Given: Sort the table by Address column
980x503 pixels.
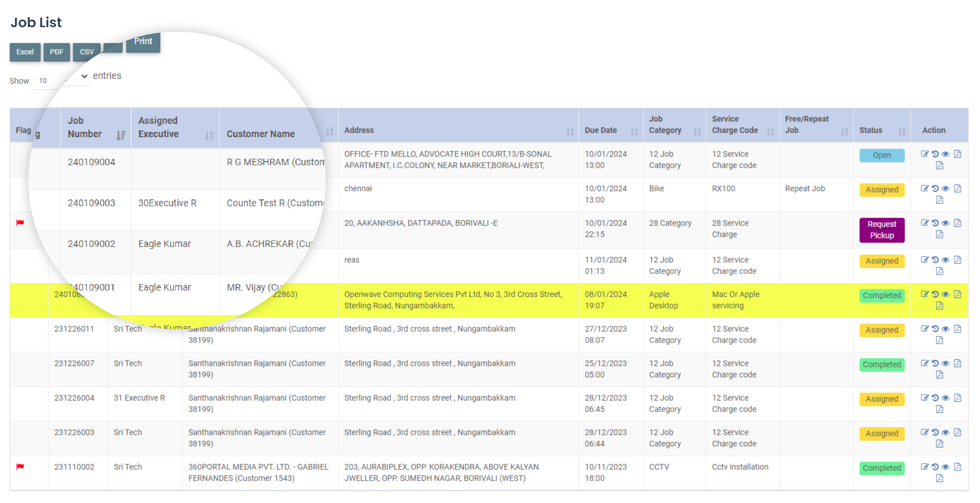Looking at the screenshot, I should (569, 131).
